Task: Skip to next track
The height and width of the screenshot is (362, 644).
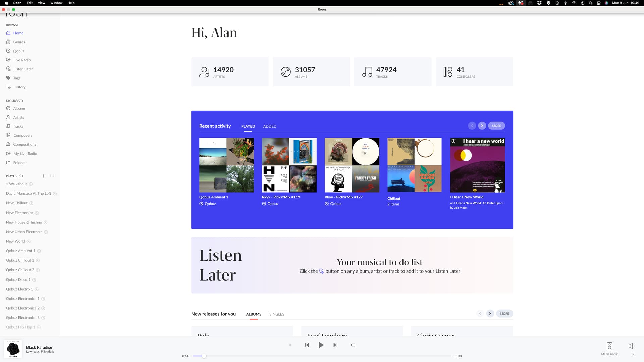Action: click(x=335, y=345)
